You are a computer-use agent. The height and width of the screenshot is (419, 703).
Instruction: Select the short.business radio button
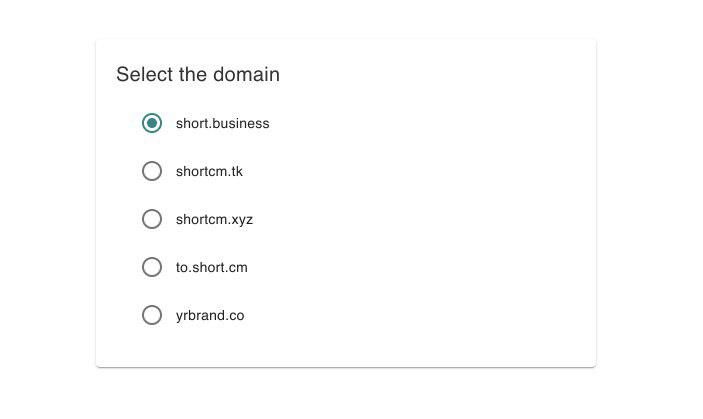pyautogui.click(x=152, y=123)
